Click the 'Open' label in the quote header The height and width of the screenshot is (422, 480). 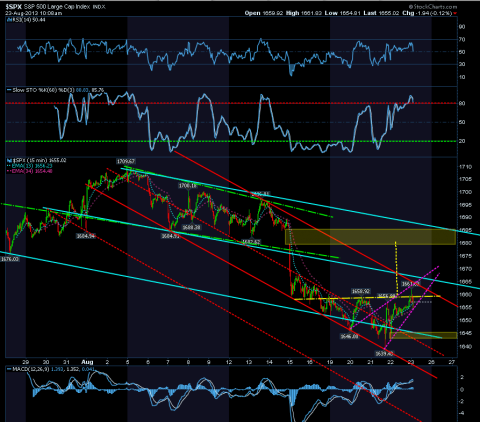253,13
